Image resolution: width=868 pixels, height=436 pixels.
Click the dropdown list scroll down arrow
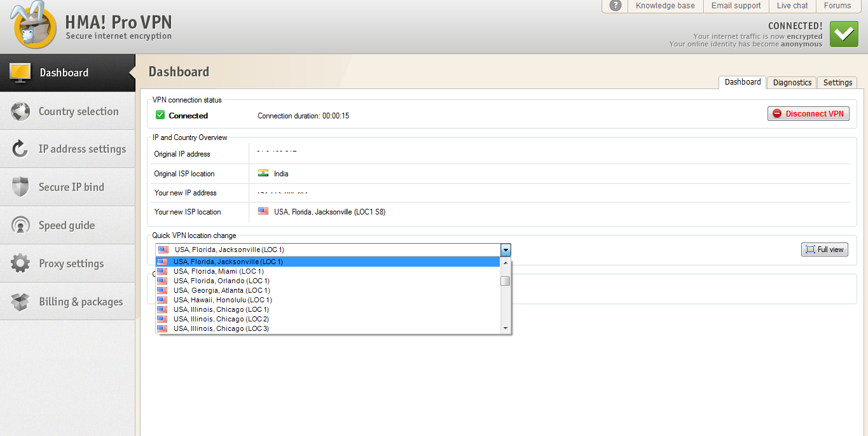coord(506,328)
